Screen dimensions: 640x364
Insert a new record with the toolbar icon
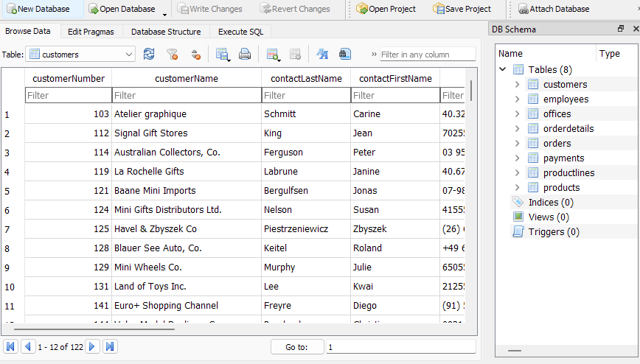(x=274, y=54)
